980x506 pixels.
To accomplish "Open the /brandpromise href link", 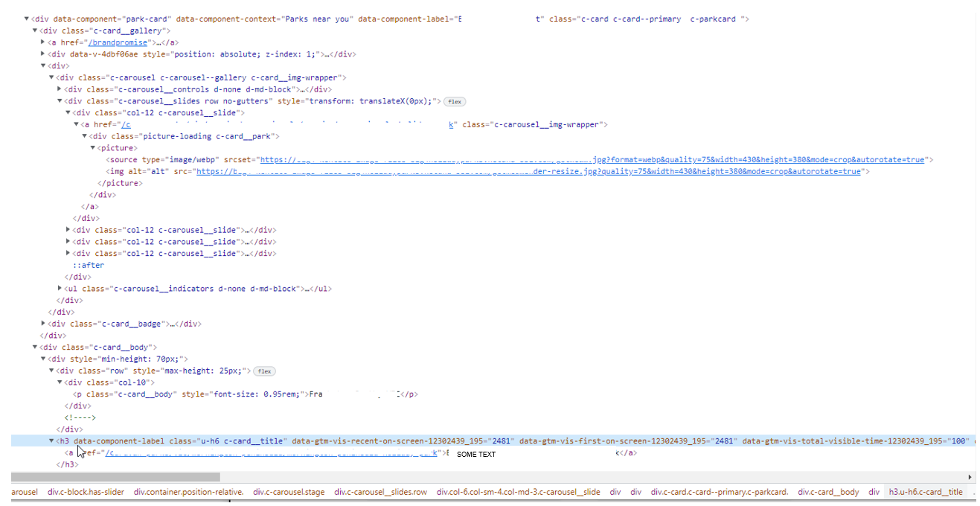I will [118, 42].
